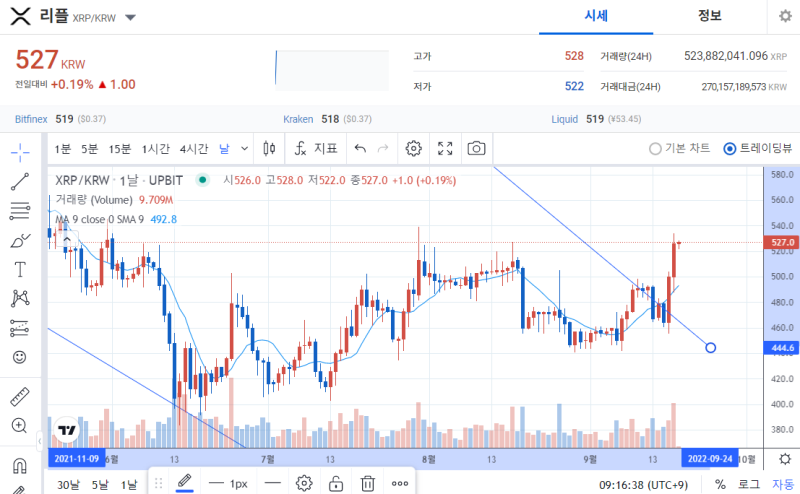Click the 444.6 price axis label
This screenshot has height=494, width=800.
[782, 348]
